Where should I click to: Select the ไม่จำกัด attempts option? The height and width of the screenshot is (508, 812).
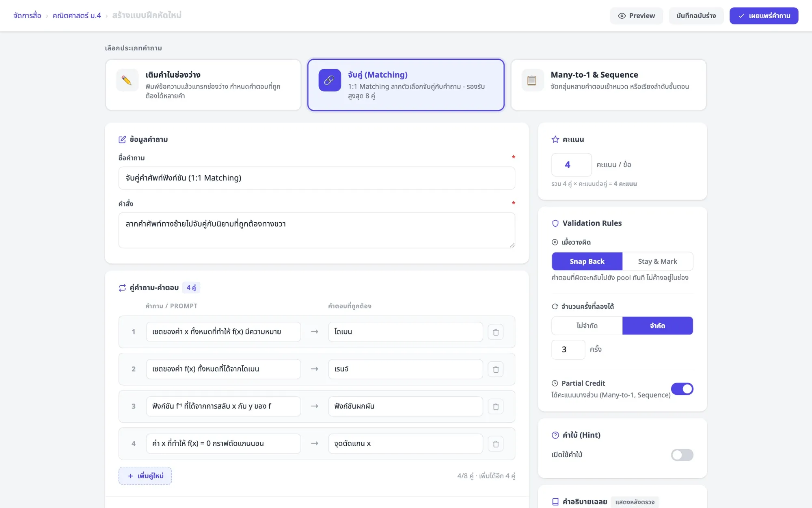click(587, 326)
